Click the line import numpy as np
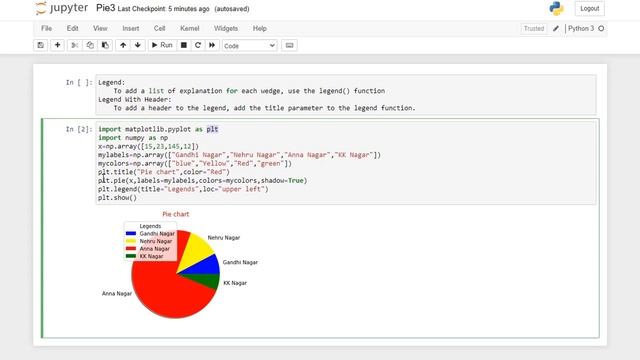The width and height of the screenshot is (640, 360). pos(133,138)
